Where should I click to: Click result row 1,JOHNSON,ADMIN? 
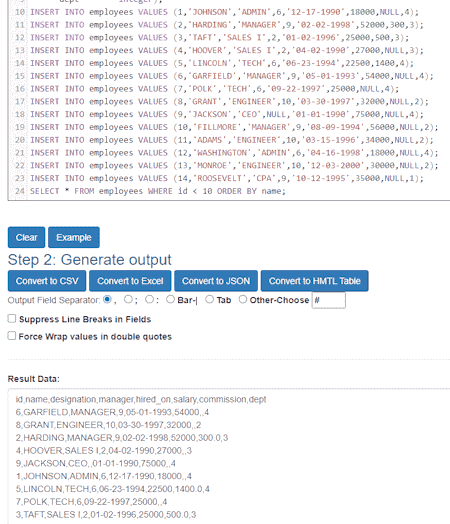tap(104, 476)
